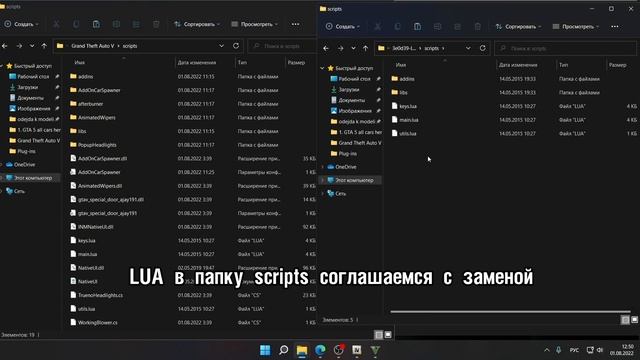Open the Windows Start menu

pyautogui.click(x=265, y=350)
